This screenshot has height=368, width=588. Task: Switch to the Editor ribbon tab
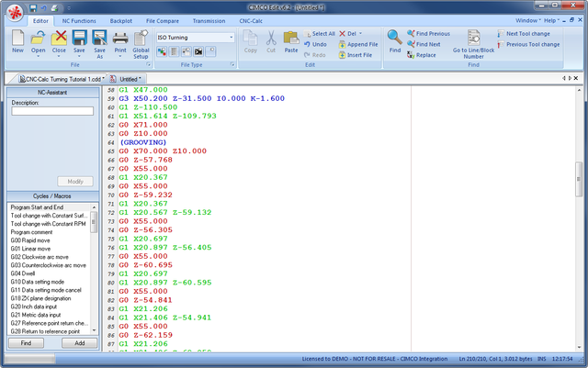(x=40, y=21)
